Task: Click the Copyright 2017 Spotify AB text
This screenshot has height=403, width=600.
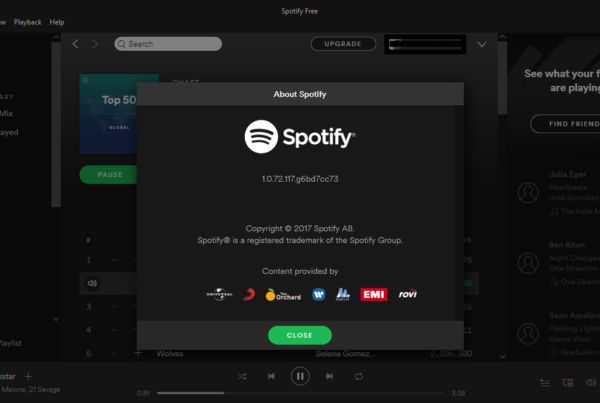Action: pyautogui.click(x=300, y=228)
